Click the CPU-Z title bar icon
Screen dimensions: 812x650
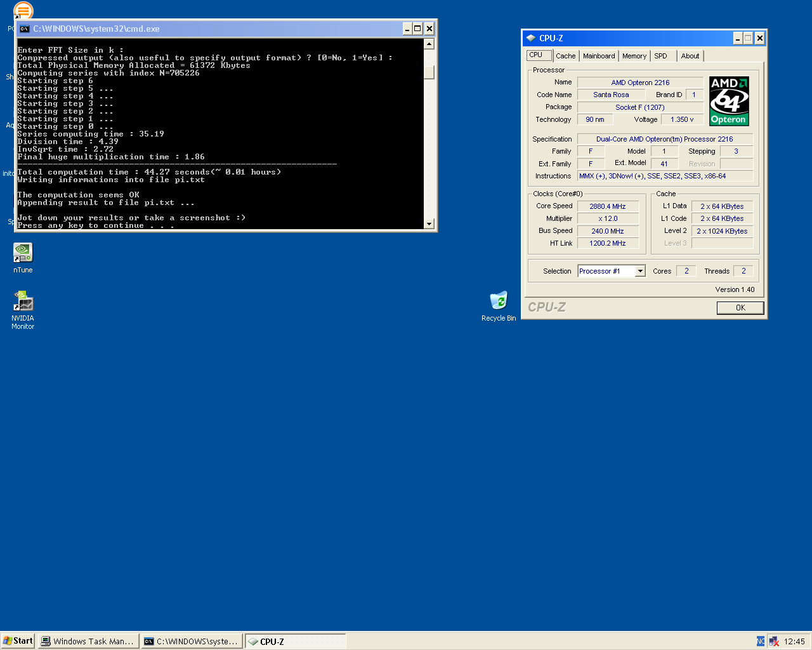click(531, 38)
